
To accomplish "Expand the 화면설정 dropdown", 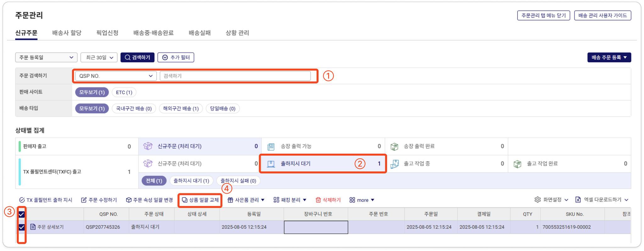I will tap(566, 200).
